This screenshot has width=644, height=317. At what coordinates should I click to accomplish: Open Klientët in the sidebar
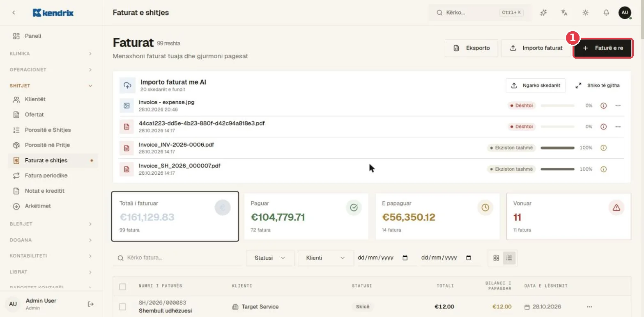53,99
